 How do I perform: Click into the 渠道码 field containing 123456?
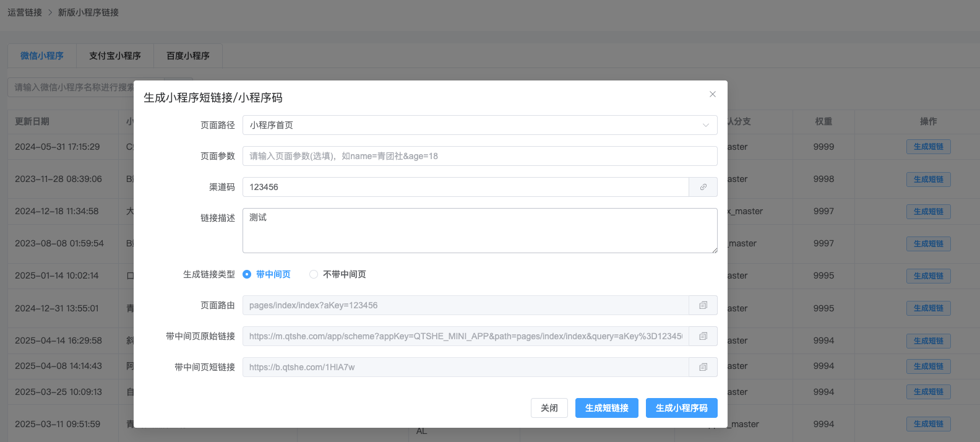pyautogui.click(x=465, y=187)
